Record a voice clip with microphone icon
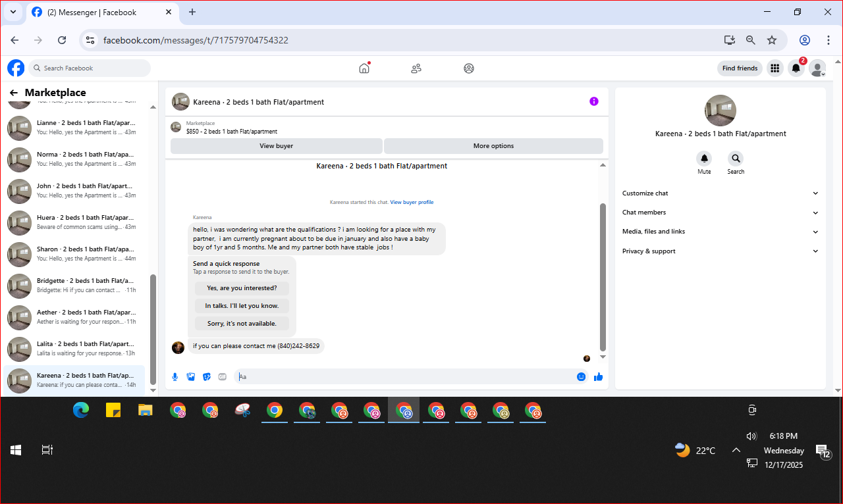Image resolution: width=843 pixels, height=504 pixels. tap(175, 377)
